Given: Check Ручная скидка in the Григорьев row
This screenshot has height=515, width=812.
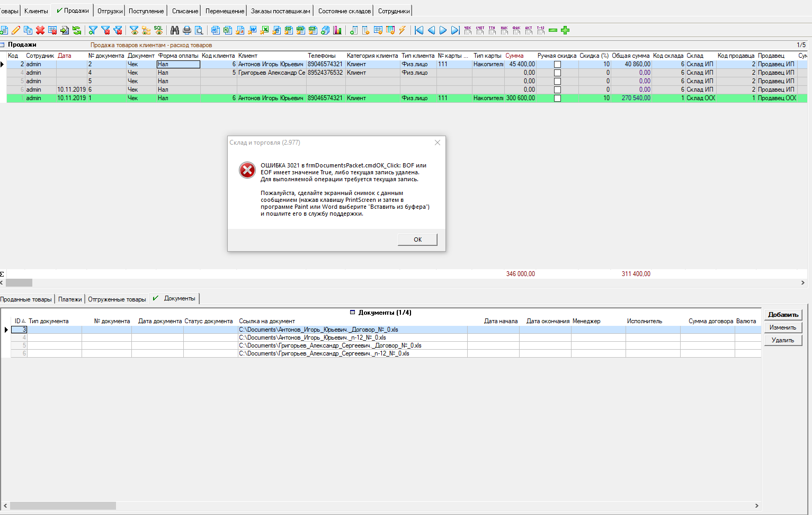Looking at the screenshot, I should pyautogui.click(x=557, y=73).
